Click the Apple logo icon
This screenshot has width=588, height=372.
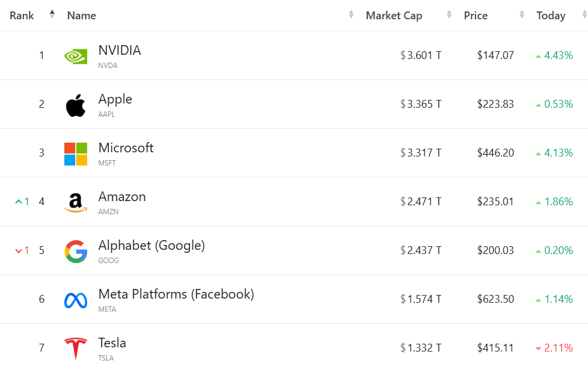(x=76, y=105)
